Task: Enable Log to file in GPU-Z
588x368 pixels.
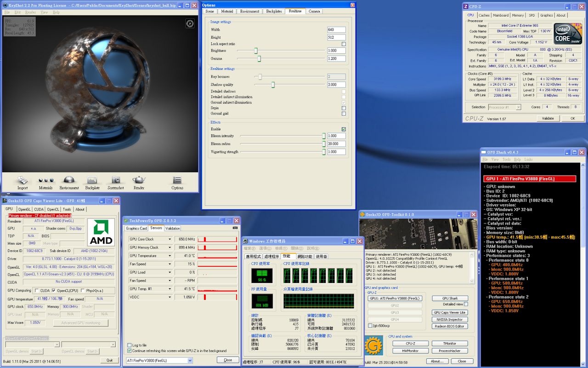Action: [x=129, y=345]
